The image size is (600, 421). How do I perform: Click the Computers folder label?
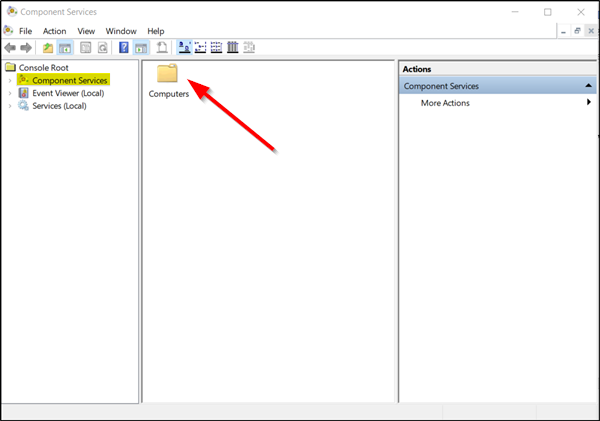click(169, 94)
